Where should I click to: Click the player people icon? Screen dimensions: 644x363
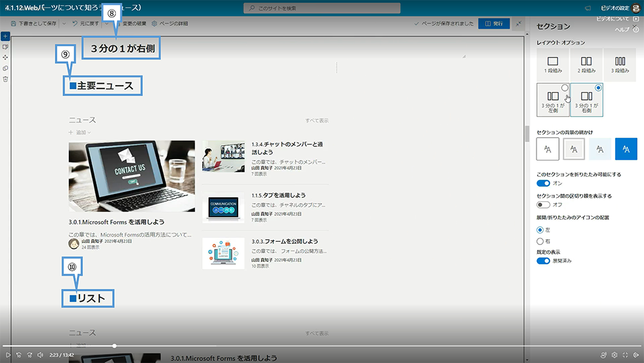tap(603, 355)
